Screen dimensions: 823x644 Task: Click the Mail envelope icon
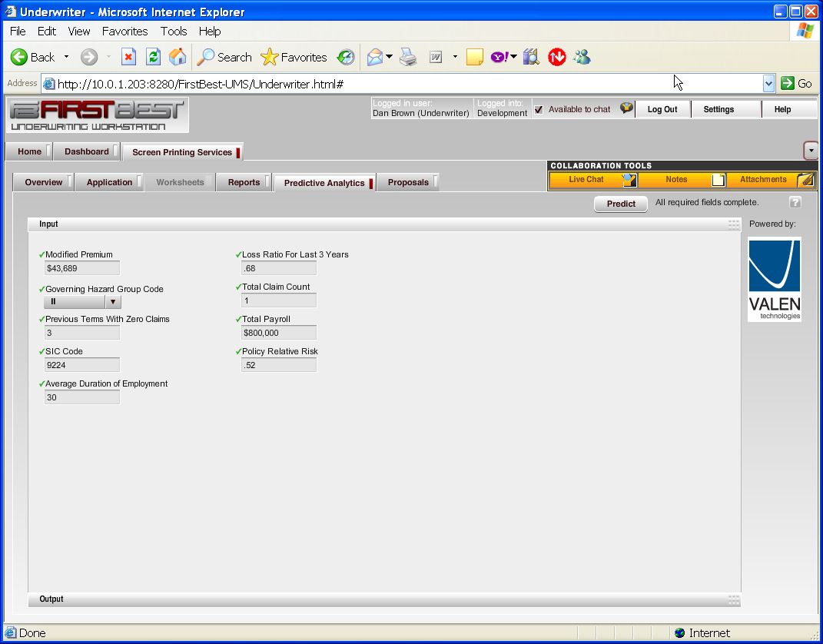click(375, 57)
